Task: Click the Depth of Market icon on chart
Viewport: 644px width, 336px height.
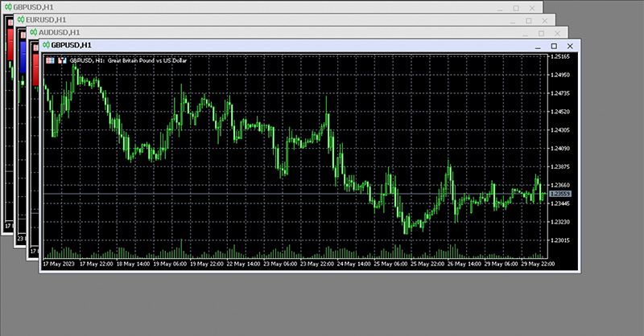Action: [61, 60]
